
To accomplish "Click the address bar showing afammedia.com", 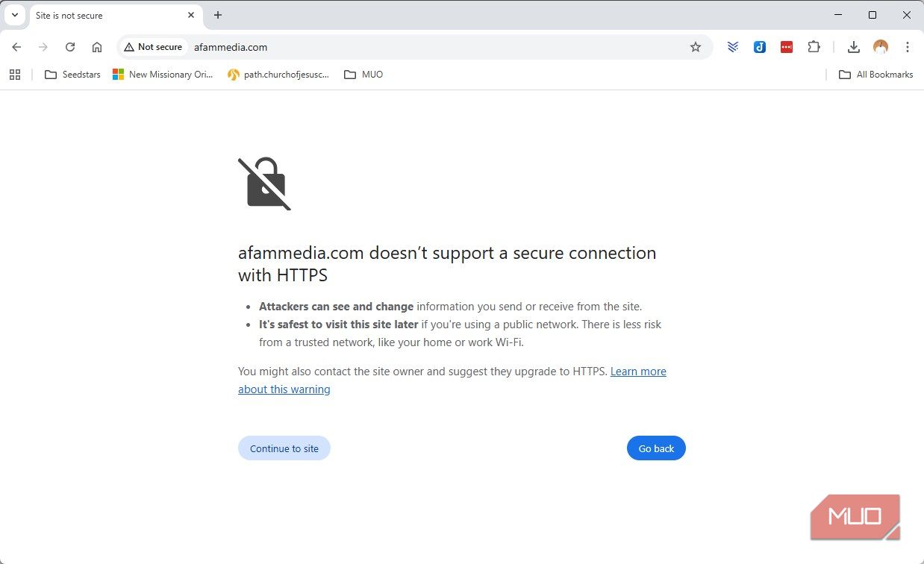I will pos(433,47).
